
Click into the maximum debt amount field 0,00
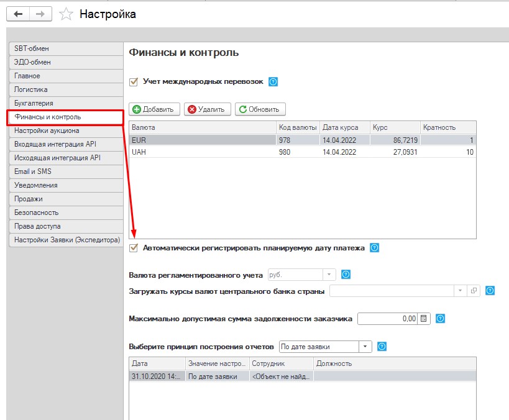388,319
